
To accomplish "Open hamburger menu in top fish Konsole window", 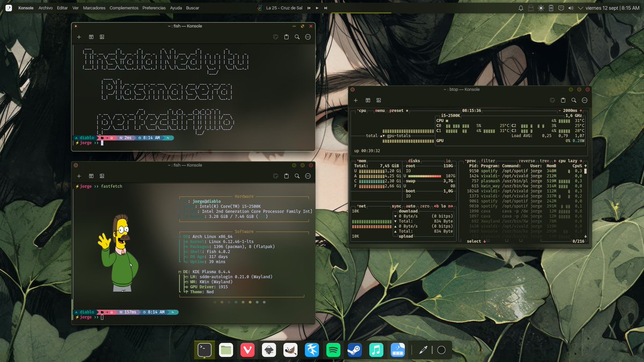I will (308, 37).
